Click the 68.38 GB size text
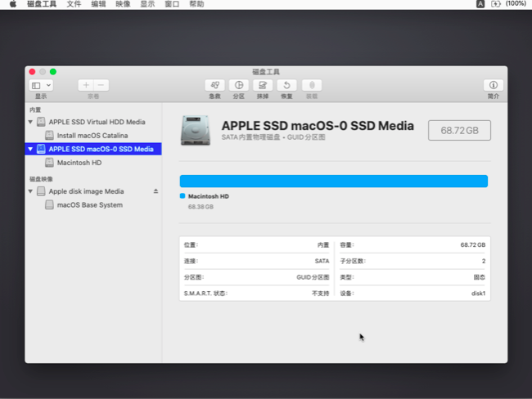This screenshot has height=399, width=532. (x=201, y=207)
